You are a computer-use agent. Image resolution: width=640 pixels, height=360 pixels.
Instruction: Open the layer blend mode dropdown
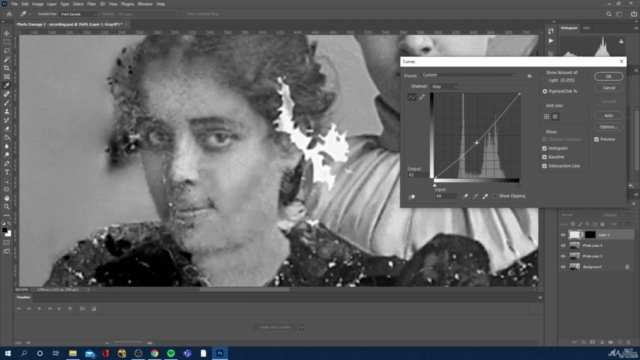(580, 215)
